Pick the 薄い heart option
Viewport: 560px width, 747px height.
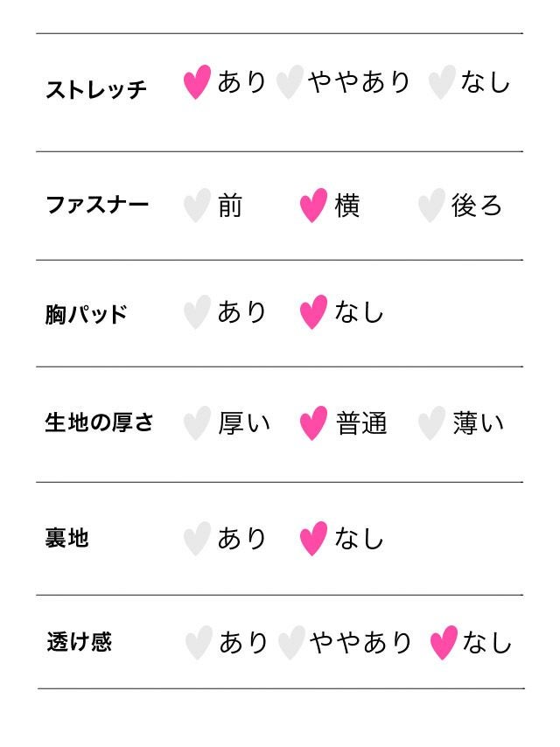click(x=430, y=423)
